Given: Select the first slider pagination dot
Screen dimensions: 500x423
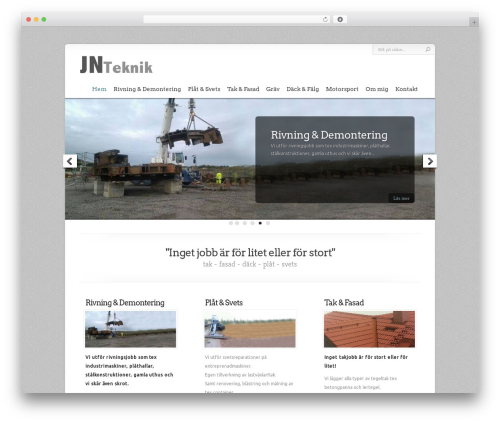Looking at the screenshot, I should [231, 223].
